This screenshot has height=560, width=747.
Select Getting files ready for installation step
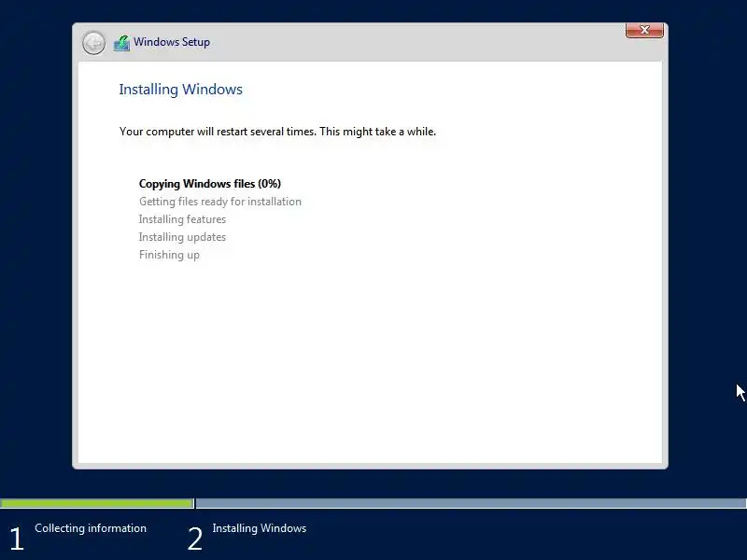point(220,202)
